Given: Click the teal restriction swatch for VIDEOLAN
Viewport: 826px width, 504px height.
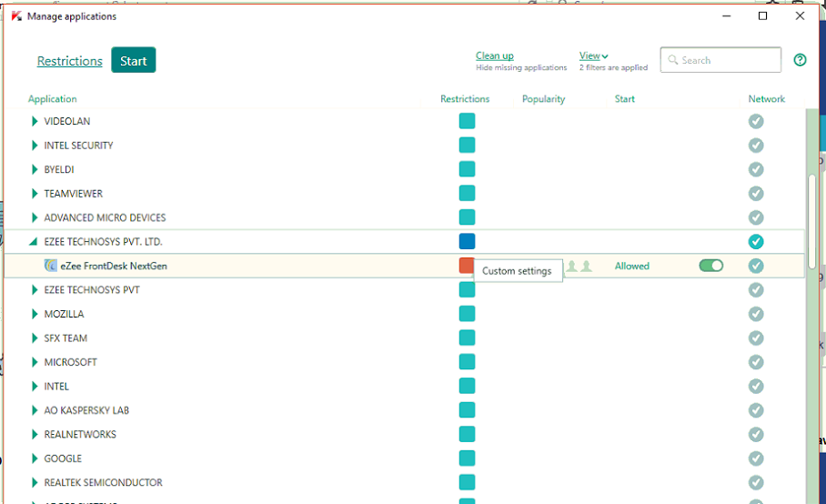Looking at the screenshot, I should tap(467, 121).
